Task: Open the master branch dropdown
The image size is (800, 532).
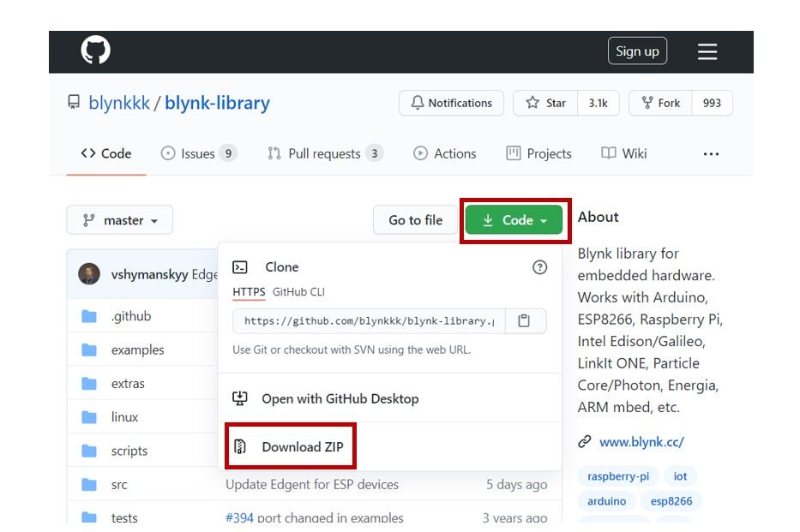Action: tap(120, 220)
